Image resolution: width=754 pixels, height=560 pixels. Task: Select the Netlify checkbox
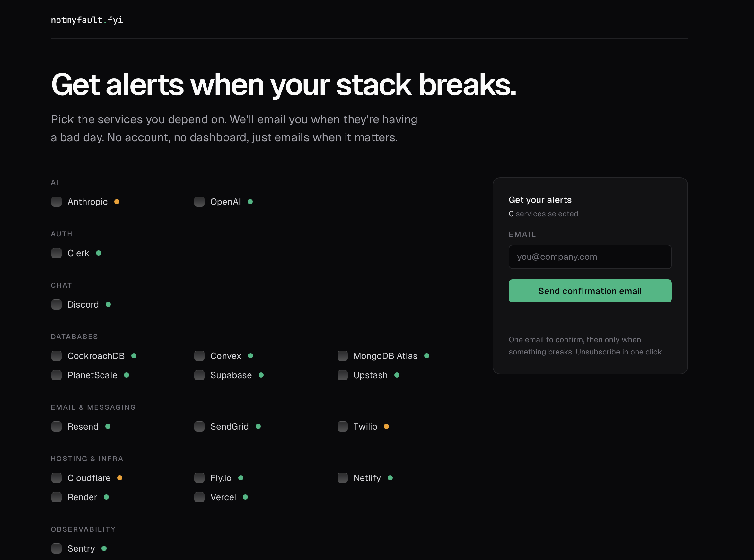click(342, 478)
